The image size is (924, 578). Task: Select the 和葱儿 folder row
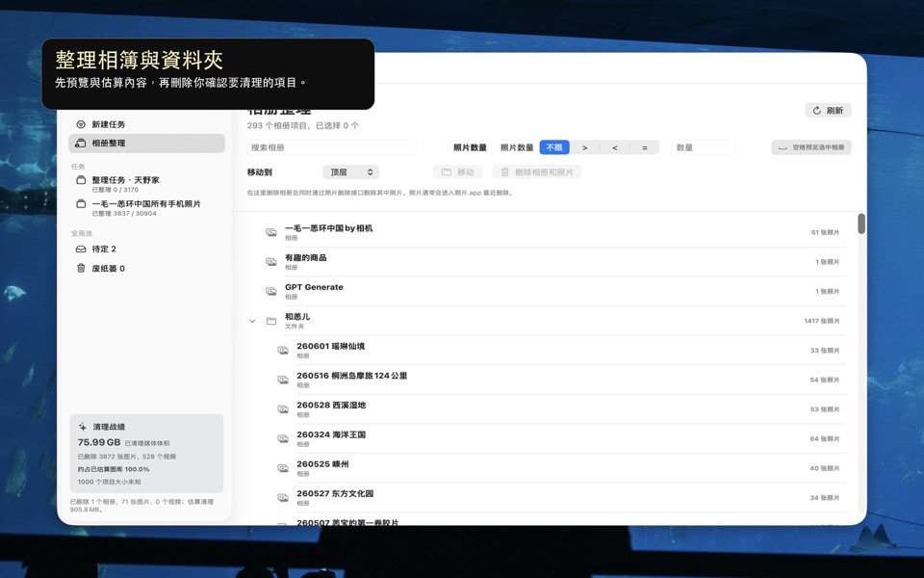point(548,321)
